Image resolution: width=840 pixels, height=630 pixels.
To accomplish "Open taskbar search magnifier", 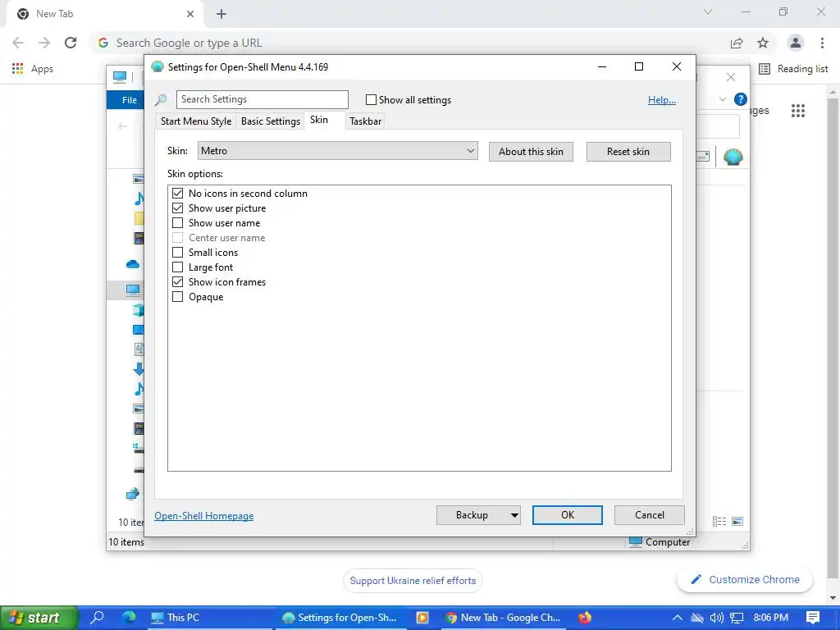I will click(x=97, y=617).
